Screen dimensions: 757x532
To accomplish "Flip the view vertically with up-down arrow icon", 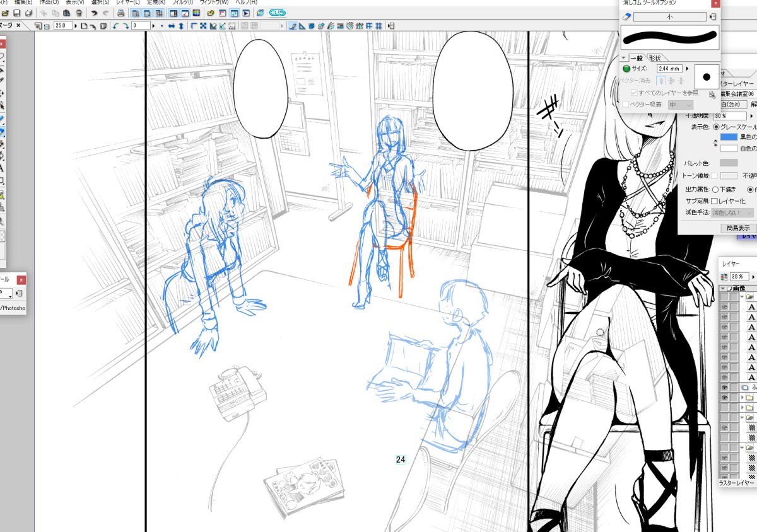I will [181, 26].
